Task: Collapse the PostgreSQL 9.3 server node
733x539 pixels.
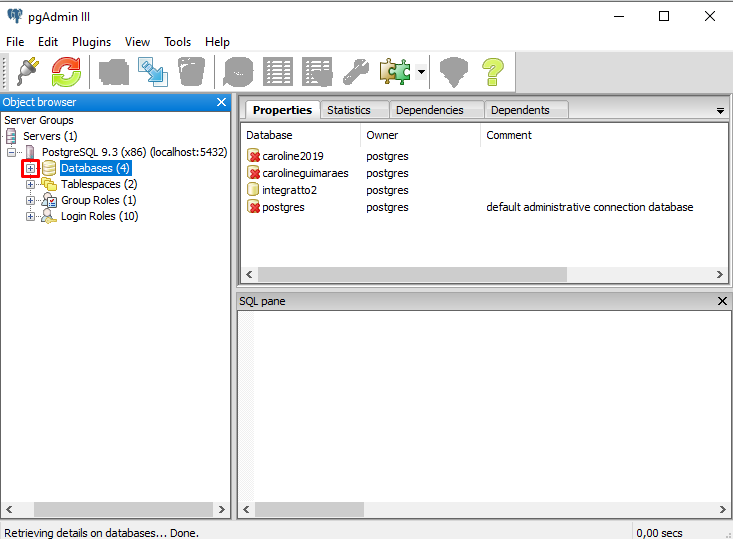Action: (12, 152)
